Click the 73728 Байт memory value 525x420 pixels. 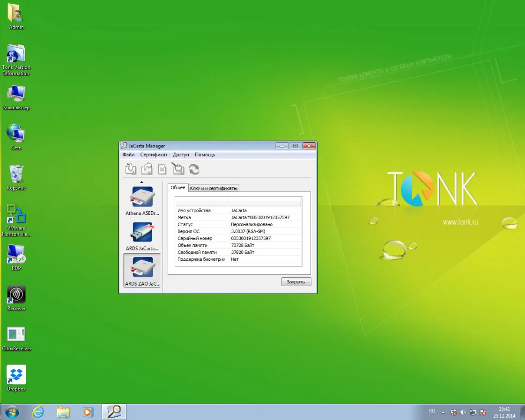pos(243,245)
